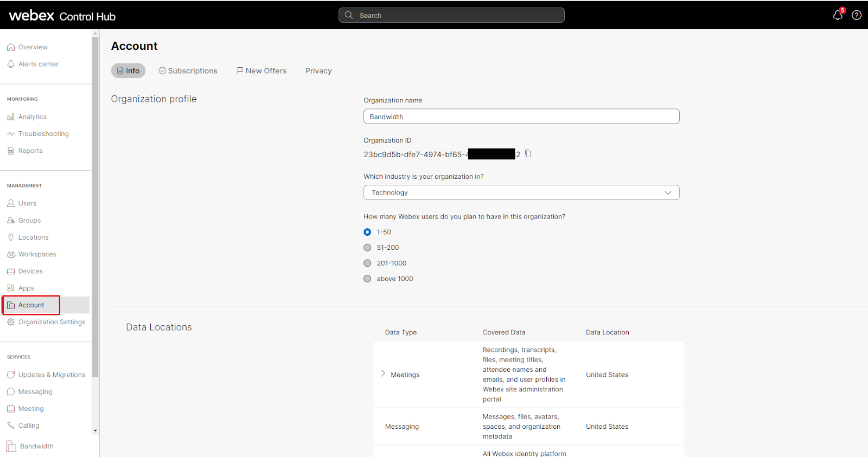Go to Analytics page
Screen dimensions: 868x457
pyautogui.click(x=33, y=117)
